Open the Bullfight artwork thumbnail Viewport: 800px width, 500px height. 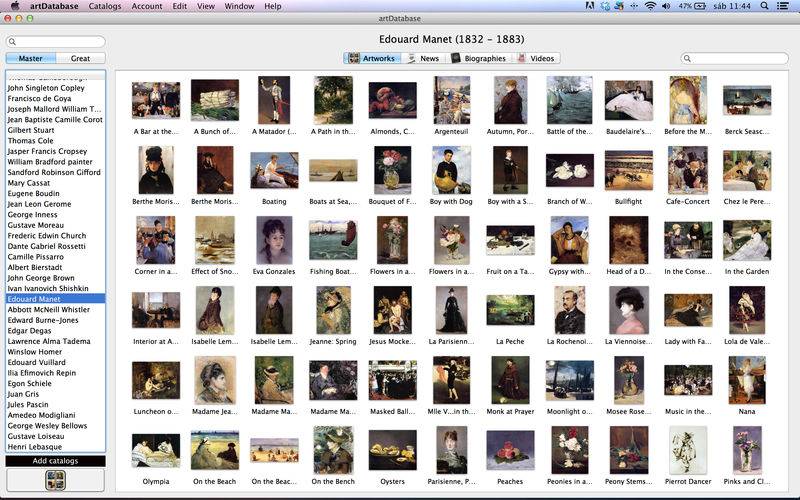(629, 170)
